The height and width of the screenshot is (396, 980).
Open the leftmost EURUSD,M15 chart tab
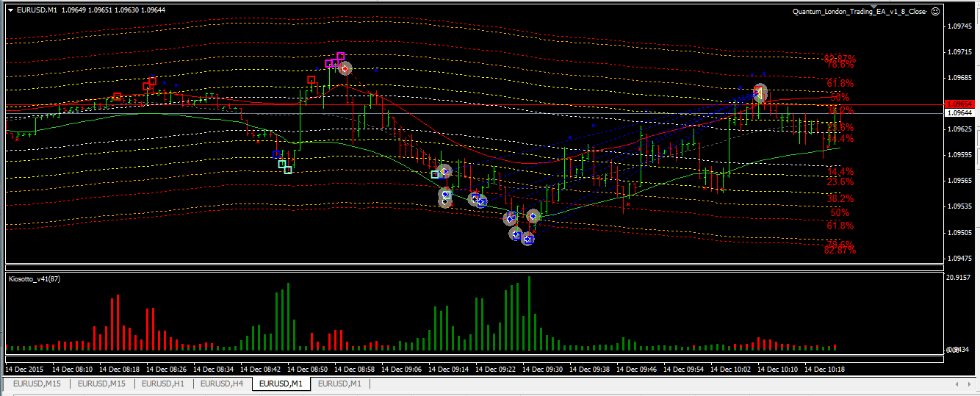(x=37, y=384)
